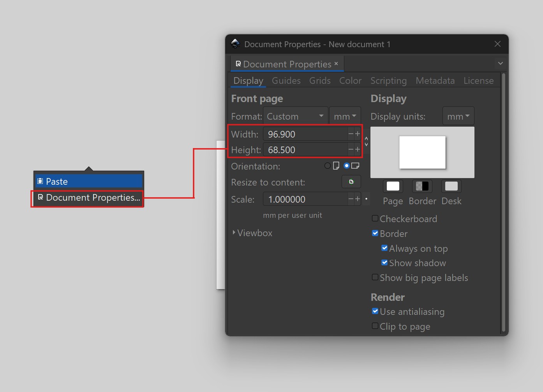Viewport: 543px width, 392px height.
Task: Click the Paste clipboard icon
Action: [x=40, y=181]
